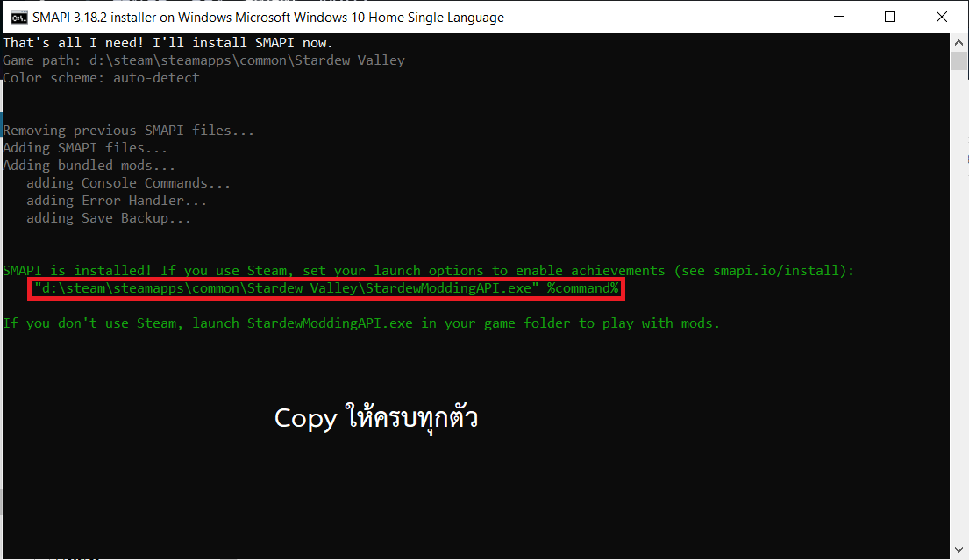This screenshot has height=560, width=969.
Task: Click the vertical scrollbar thumb
Action: [958, 61]
